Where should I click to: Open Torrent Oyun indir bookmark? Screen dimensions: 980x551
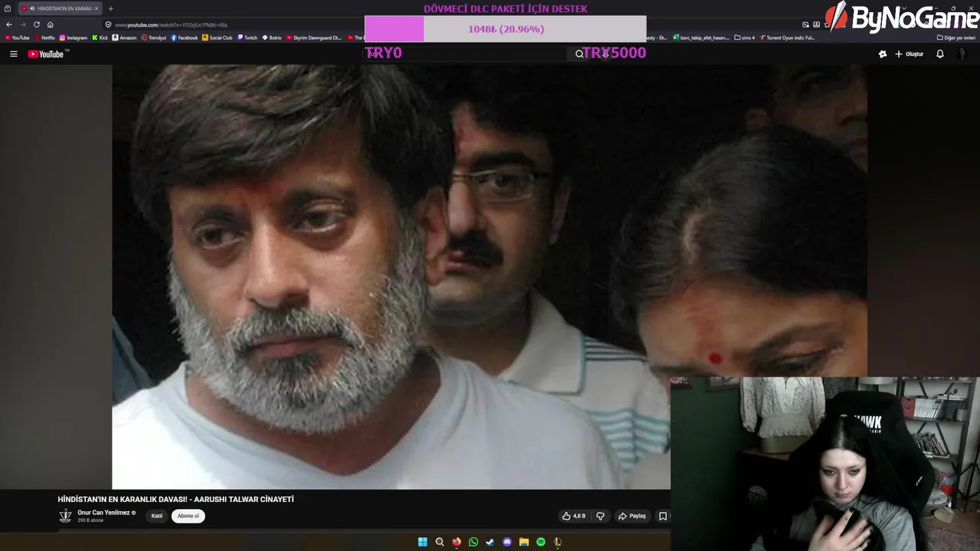(x=787, y=37)
